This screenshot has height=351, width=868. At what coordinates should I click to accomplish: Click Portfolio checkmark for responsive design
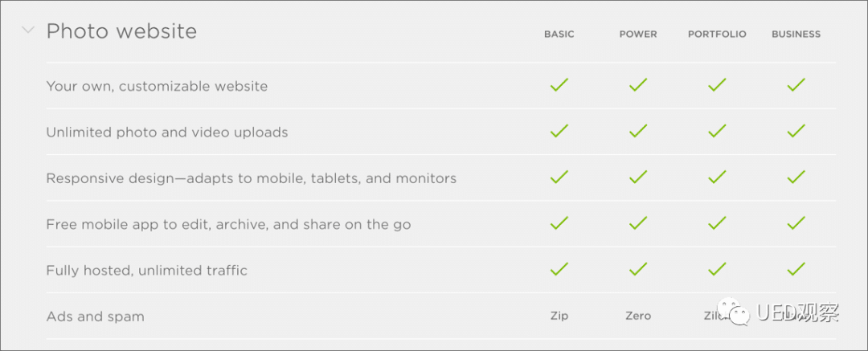point(717,177)
